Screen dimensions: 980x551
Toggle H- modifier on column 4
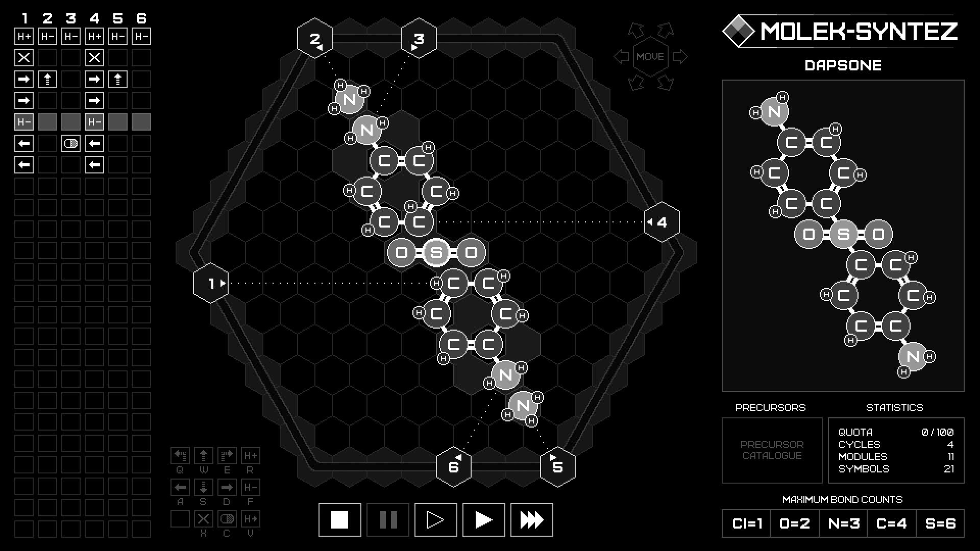click(93, 122)
